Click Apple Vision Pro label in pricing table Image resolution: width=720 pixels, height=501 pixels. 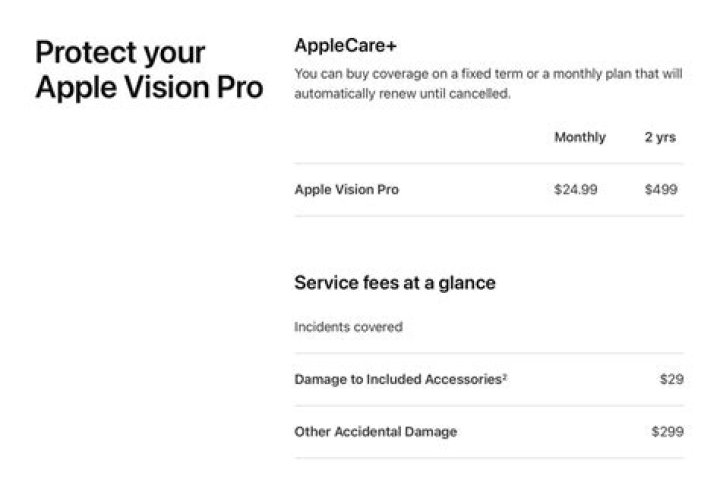(347, 189)
